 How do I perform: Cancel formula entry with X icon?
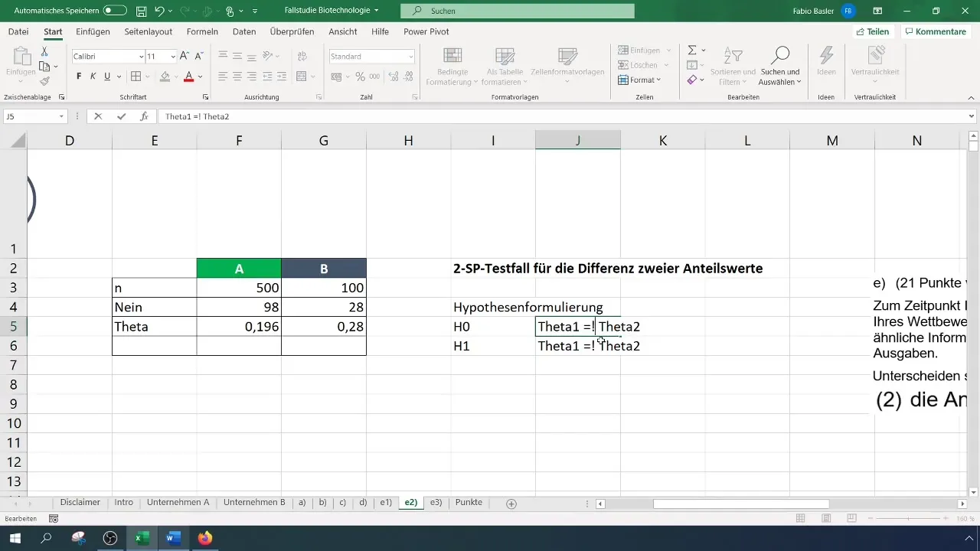[x=98, y=116]
